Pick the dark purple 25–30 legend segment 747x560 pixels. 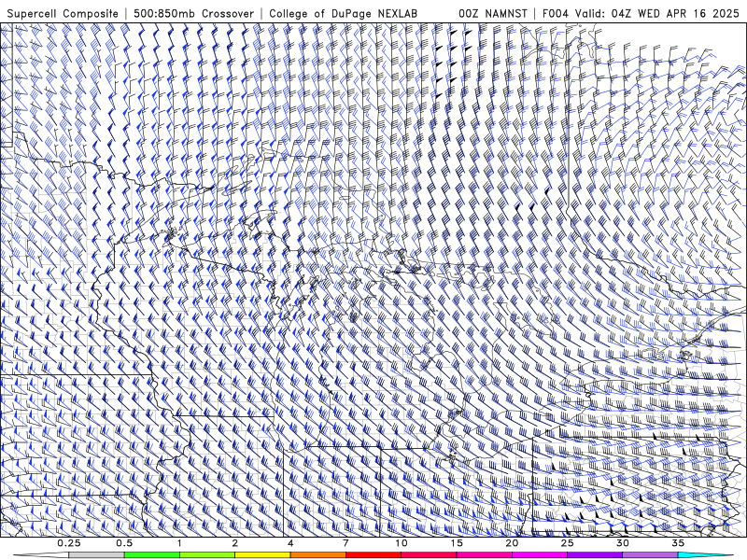tap(595, 555)
